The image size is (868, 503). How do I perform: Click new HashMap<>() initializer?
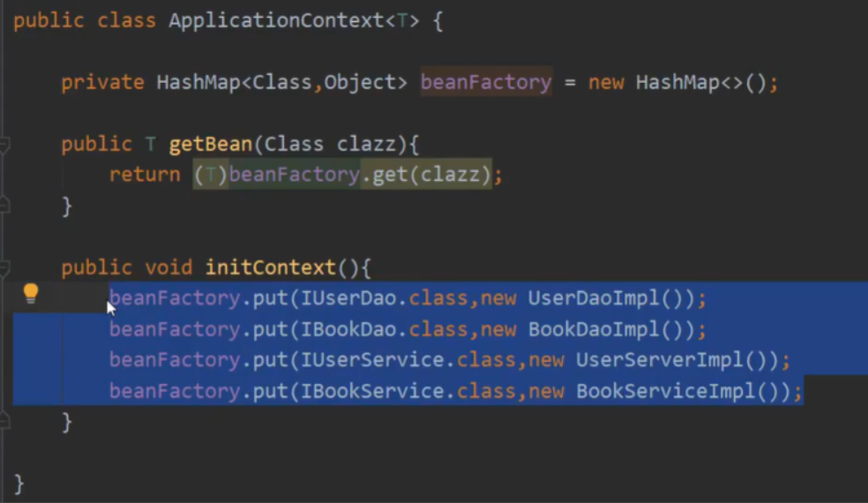(677, 83)
